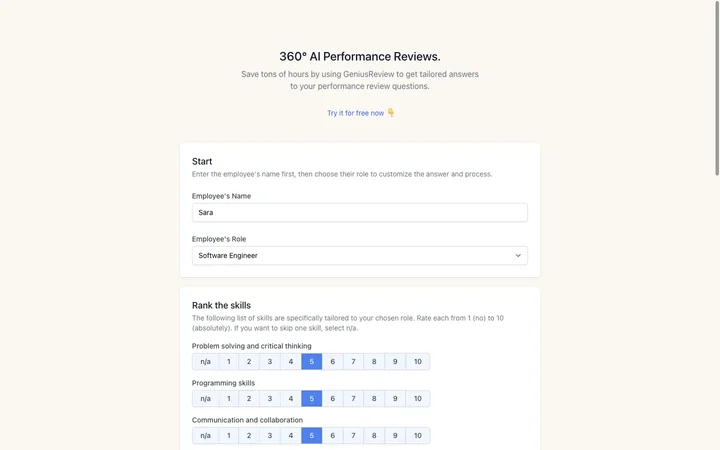The width and height of the screenshot is (720, 450).
Task: Select n/a for Communication and collaboration
Action: pos(205,435)
